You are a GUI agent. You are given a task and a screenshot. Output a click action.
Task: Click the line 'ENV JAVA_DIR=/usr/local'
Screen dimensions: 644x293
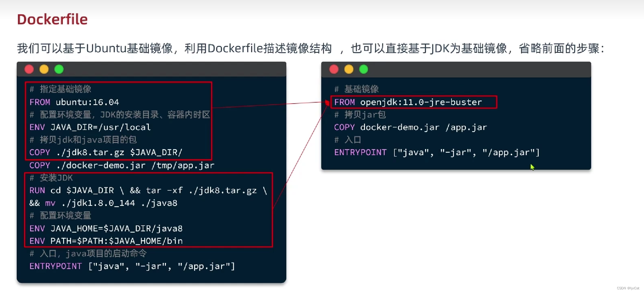(90, 127)
